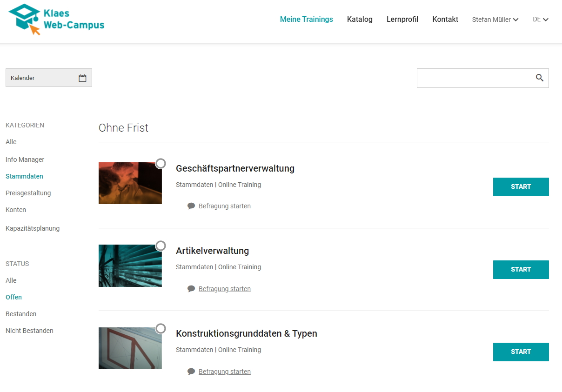The width and height of the screenshot is (562, 392).
Task: Start the Konstruktionsgrunddaten & Typen training
Action: pos(521,352)
